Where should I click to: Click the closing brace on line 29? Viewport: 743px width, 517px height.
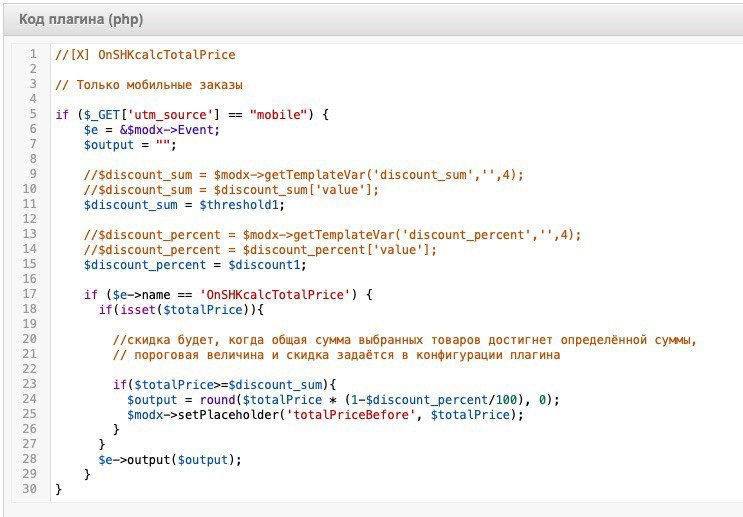[x=87, y=474]
